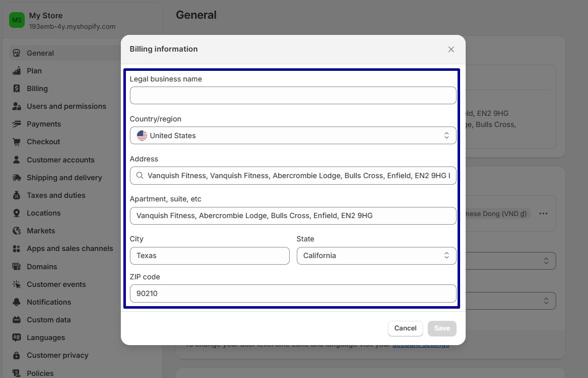Screen dimensions: 588x378
Task: Click the Users and permissions icon
Action: (17, 106)
